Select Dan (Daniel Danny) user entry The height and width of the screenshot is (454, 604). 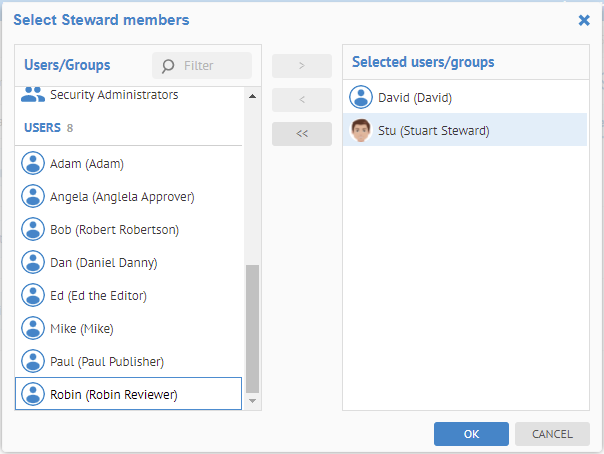[x=103, y=263]
